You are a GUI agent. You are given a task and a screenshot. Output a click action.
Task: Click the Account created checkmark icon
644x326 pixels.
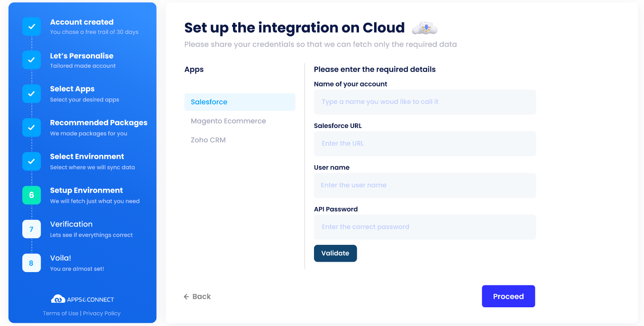pyautogui.click(x=31, y=26)
